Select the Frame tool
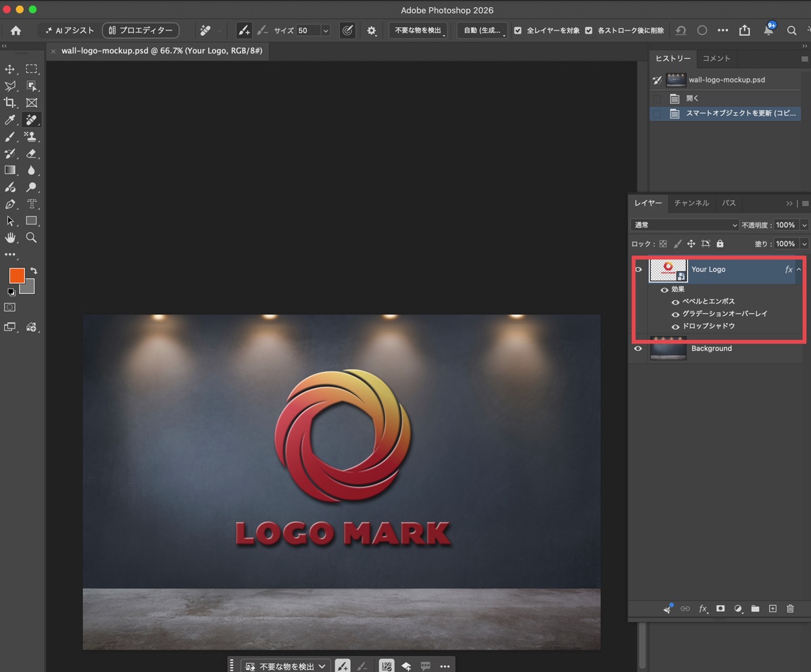Viewport: 811px width, 672px height. (x=31, y=103)
